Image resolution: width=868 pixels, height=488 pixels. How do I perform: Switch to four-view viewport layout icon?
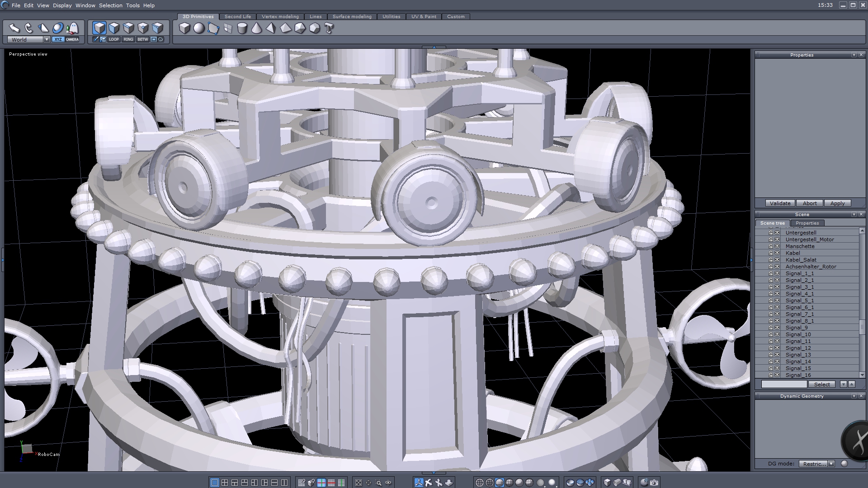tap(225, 483)
